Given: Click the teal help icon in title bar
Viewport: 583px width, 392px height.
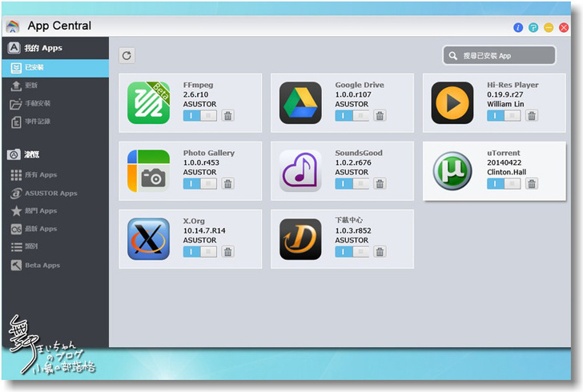Looking at the screenshot, I should click(x=533, y=27).
